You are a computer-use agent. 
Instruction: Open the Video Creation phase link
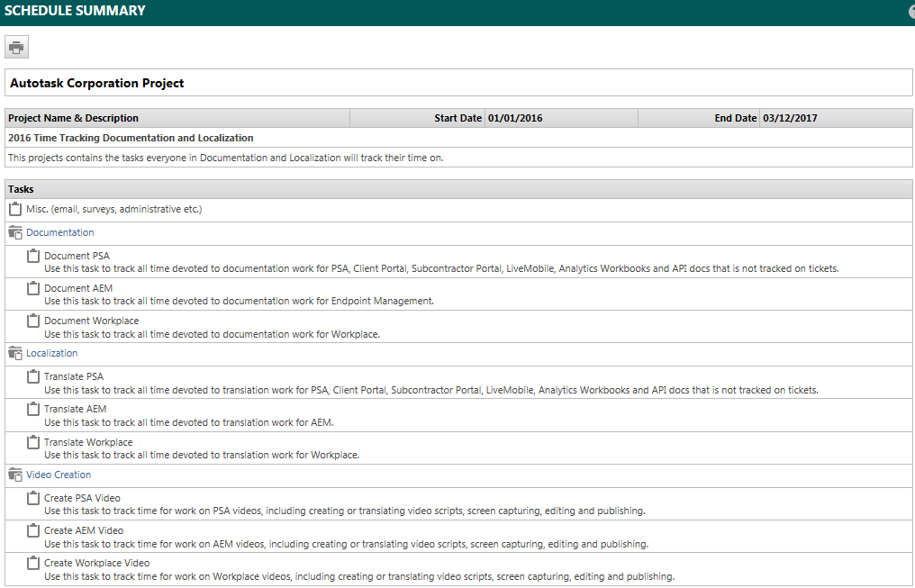[x=59, y=475]
